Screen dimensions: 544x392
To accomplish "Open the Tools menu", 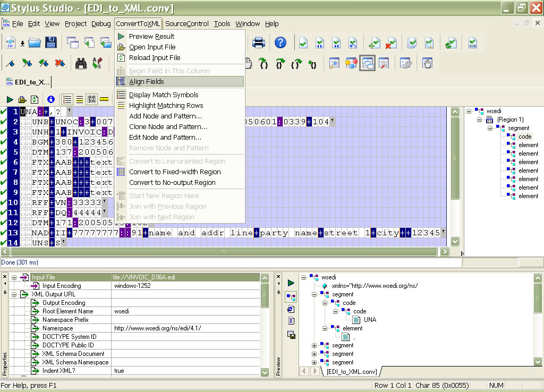I will coord(222,23).
